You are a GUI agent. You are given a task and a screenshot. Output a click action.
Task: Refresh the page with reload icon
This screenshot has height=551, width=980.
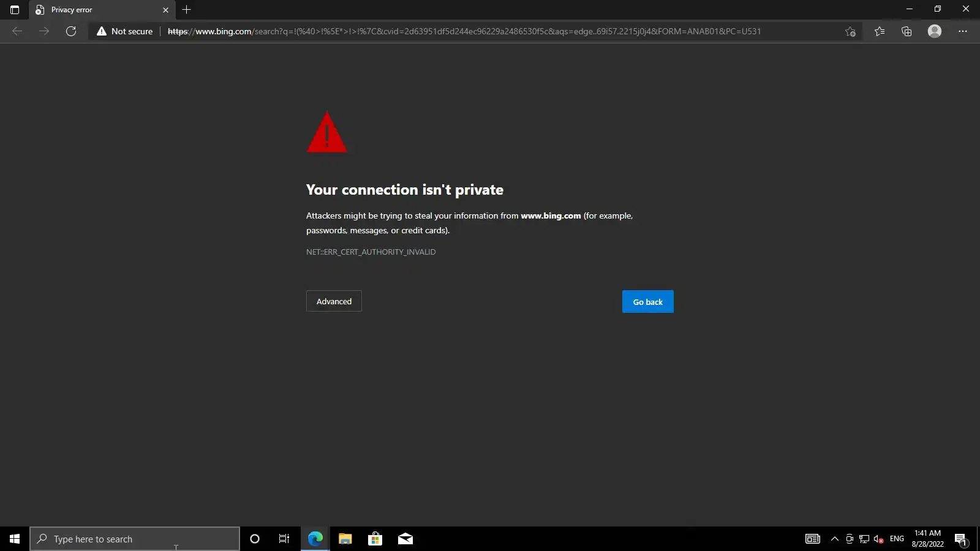click(71, 31)
